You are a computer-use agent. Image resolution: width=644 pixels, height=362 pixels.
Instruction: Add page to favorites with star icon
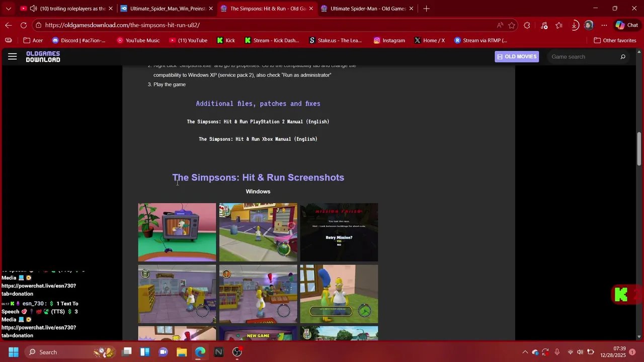click(x=512, y=25)
